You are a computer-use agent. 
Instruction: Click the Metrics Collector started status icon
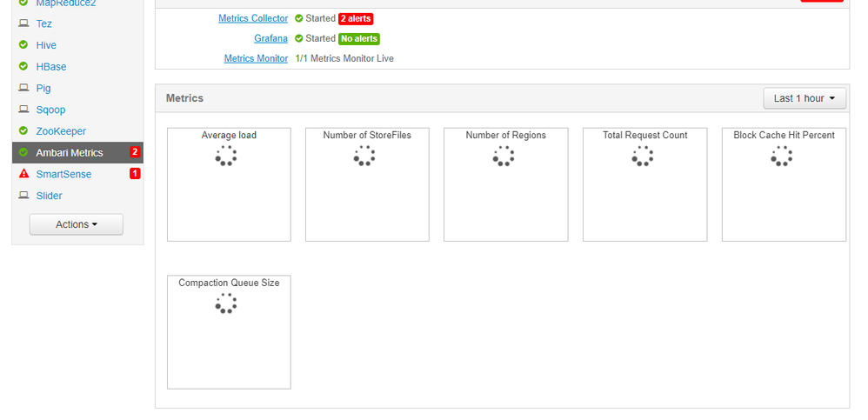299,18
